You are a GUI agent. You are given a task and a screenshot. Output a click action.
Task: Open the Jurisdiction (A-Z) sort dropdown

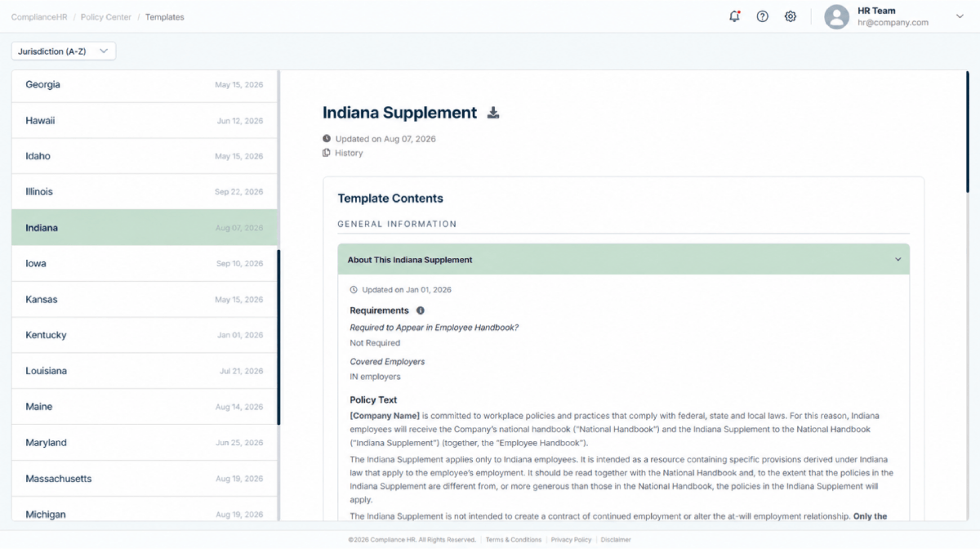point(64,51)
